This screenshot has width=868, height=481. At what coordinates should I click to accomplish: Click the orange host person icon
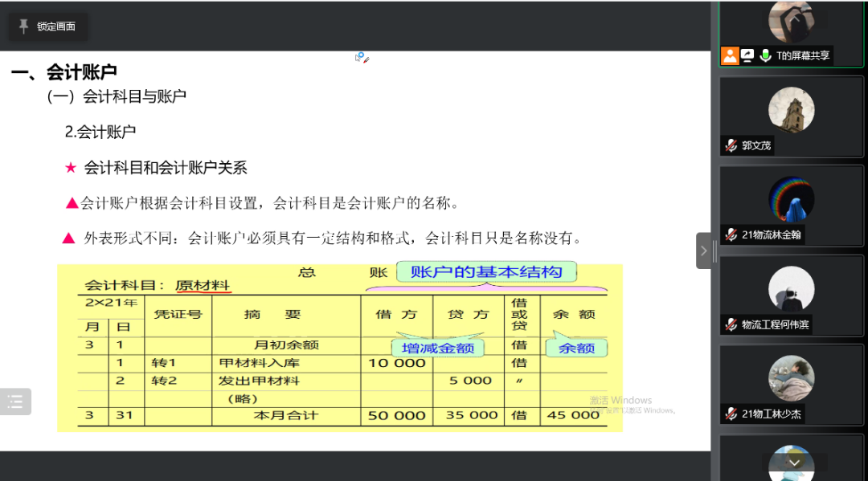[x=730, y=55]
